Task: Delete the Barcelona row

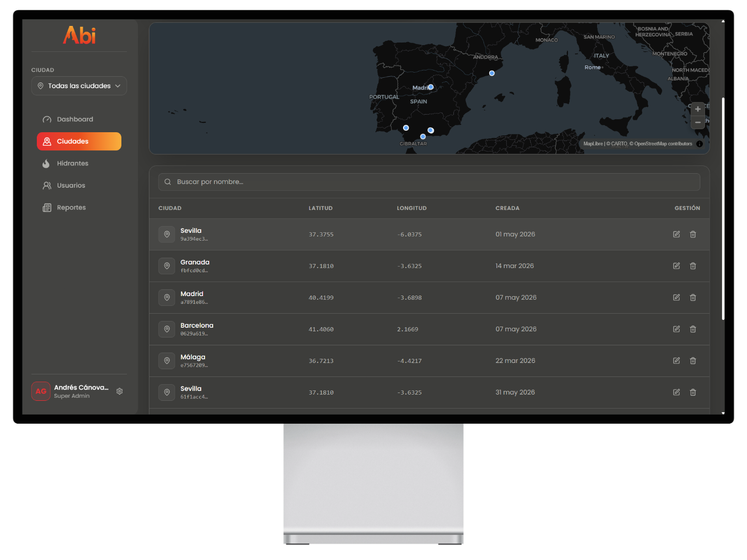Action: tap(693, 329)
